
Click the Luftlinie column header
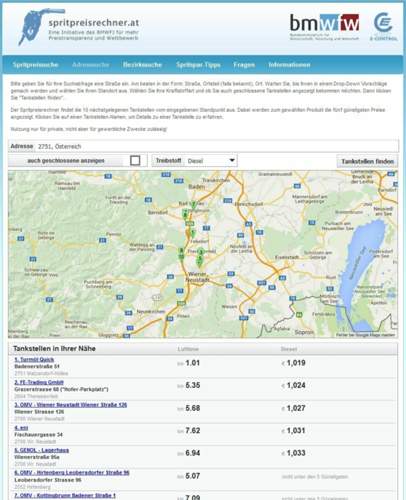point(188,349)
